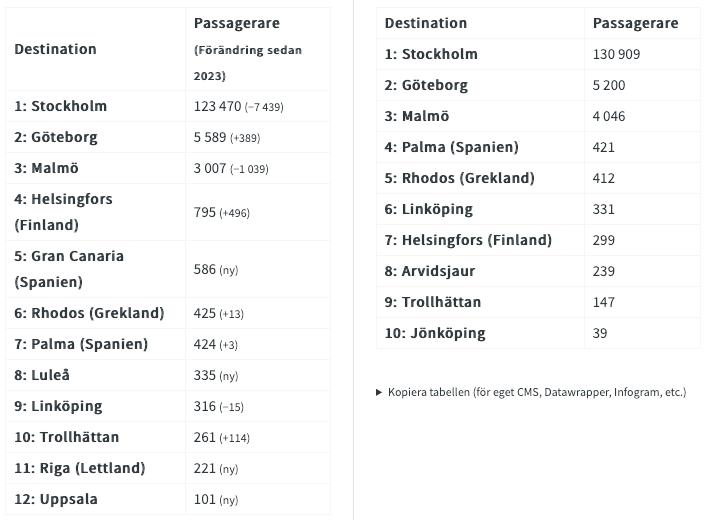Viewport: 708px width, 520px height.
Task: Select the Trollhättan passenger count "147"
Action: pyautogui.click(x=604, y=302)
